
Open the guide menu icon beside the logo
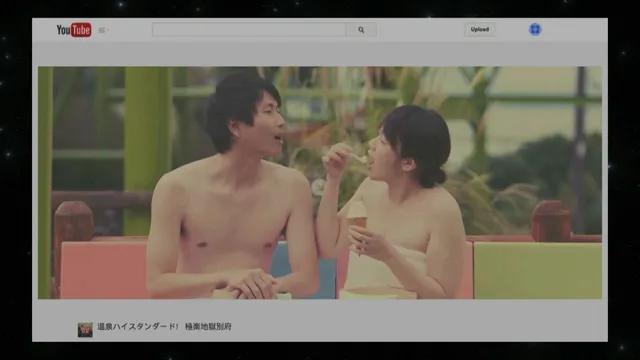[x=102, y=30]
